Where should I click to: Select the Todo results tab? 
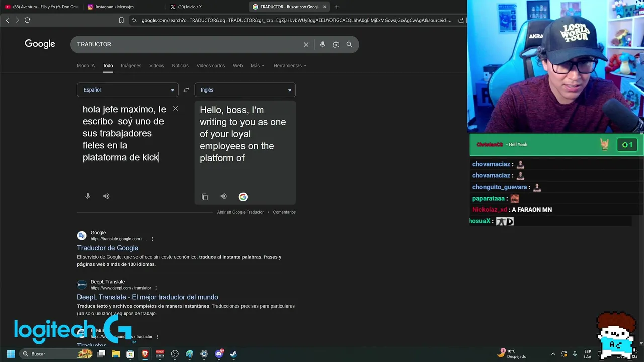(108, 66)
